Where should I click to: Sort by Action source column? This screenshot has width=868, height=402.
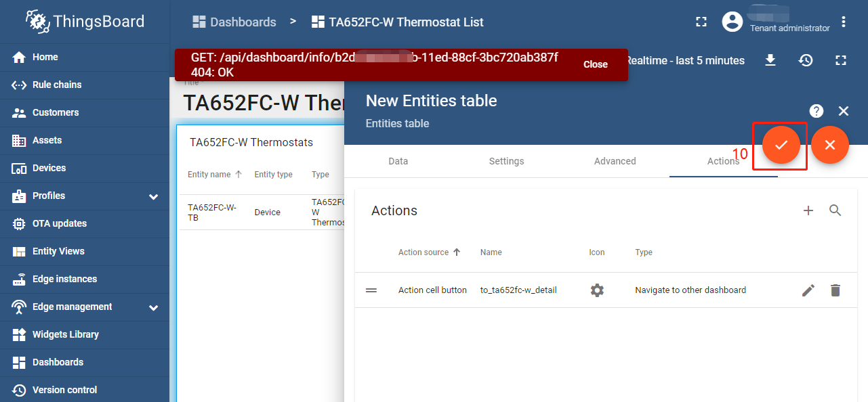click(x=430, y=252)
